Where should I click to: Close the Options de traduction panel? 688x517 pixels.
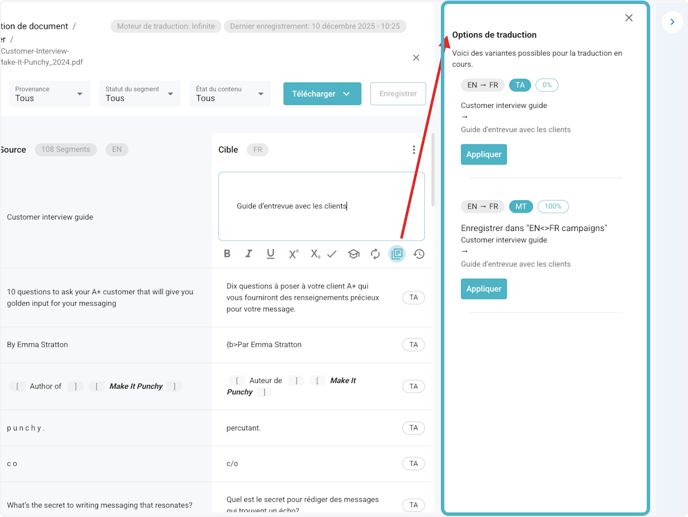[629, 18]
